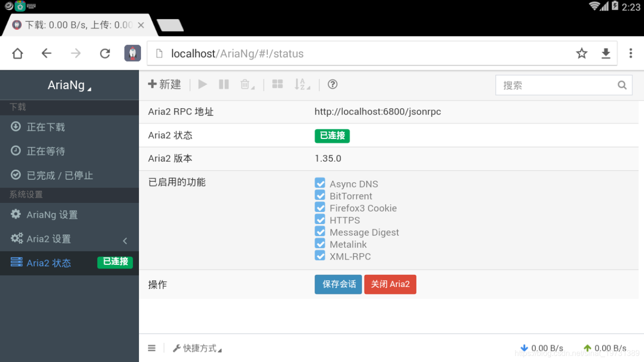Click upload speed 0.00 B/s indicator

pos(605,348)
